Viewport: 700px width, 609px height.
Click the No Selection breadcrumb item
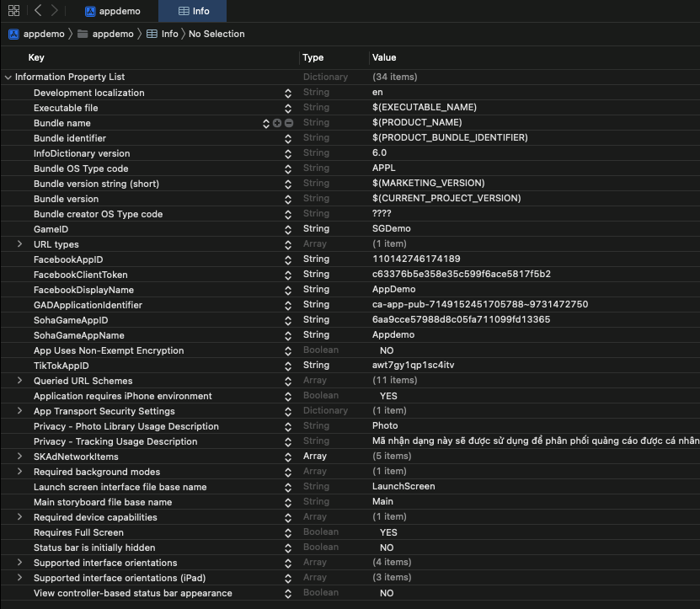[x=214, y=34]
